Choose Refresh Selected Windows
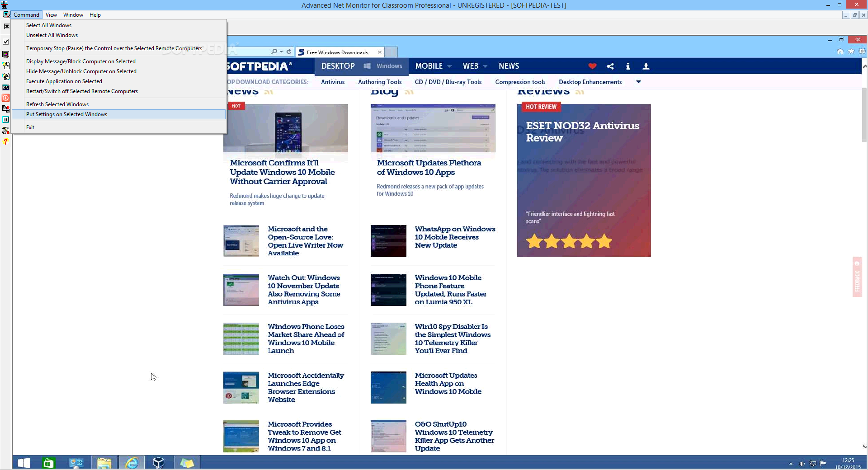The width and height of the screenshot is (868, 470). 119,104
